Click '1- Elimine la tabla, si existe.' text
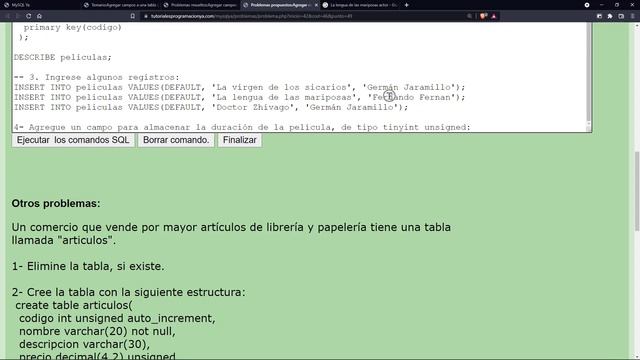The height and width of the screenshot is (360, 640). [x=88, y=266]
